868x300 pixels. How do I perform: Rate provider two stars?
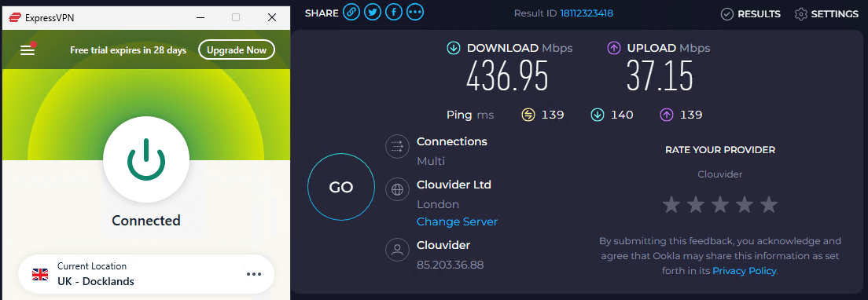coord(695,205)
